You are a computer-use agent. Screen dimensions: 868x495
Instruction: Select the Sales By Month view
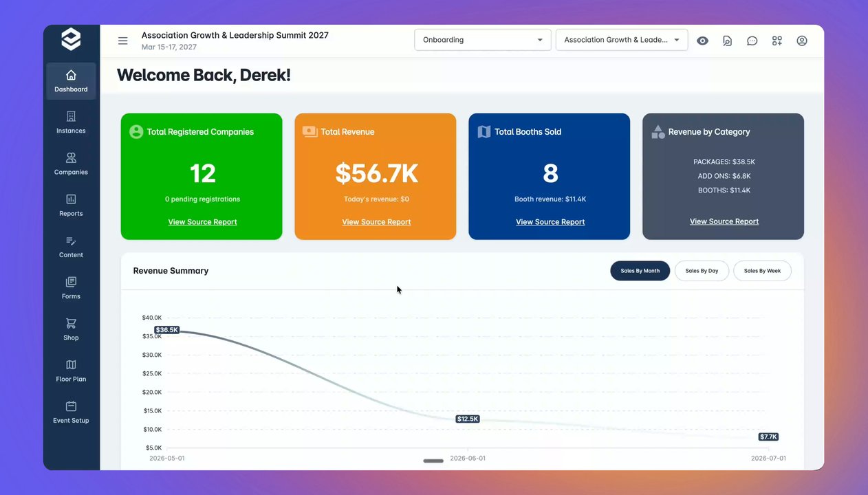[x=640, y=271]
